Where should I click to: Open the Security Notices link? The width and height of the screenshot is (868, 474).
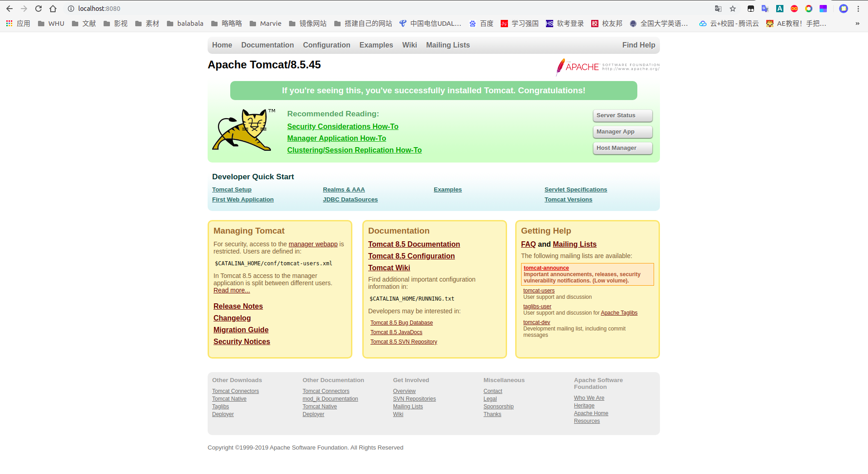pyautogui.click(x=242, y=342)
